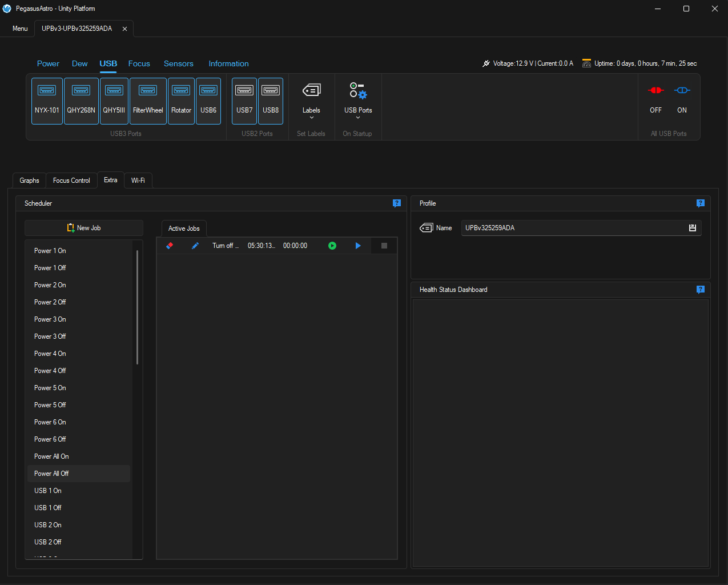Screen dimensions: 728x585
Task: Toggle the QHY5III USB3 port
Action: pos(114,101)
